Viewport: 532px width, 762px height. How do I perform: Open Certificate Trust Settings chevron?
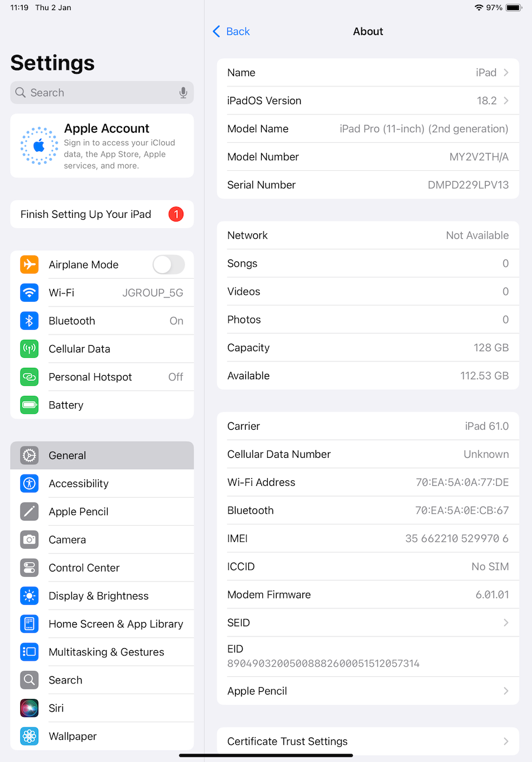(x=506, y=741)
